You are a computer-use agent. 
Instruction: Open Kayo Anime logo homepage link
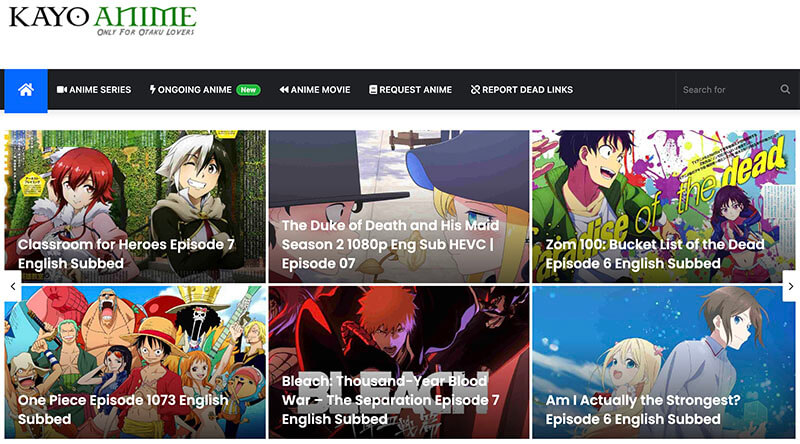click(102, 21)
